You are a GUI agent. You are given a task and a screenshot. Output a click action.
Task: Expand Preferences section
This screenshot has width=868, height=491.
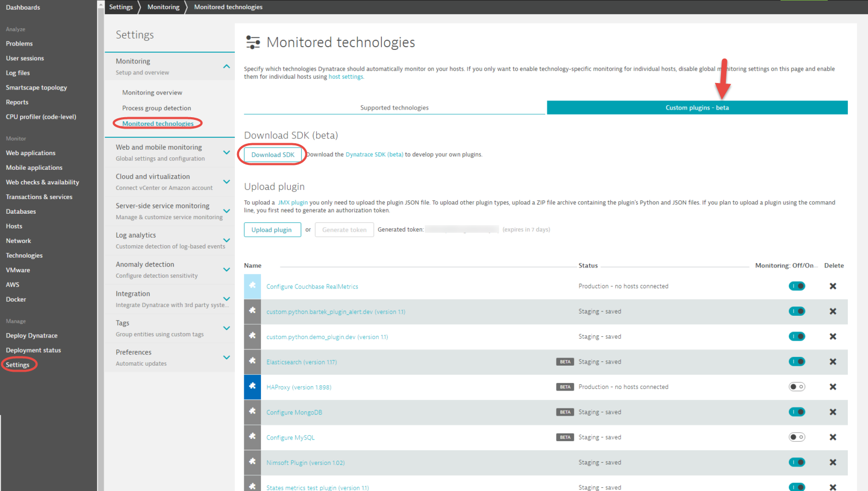point(226,358)
